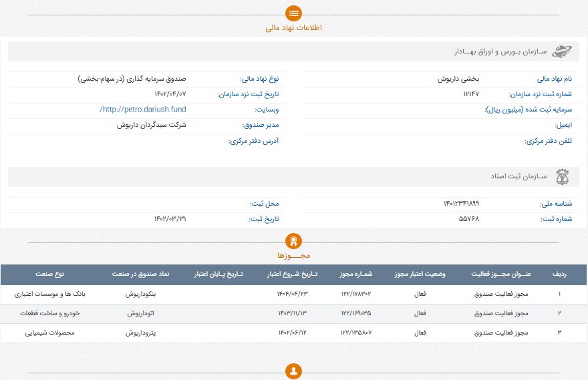Click the registration number ۵۵۷۶۸
The width and height of the screenshot is (588, 380).
coord(469,219)
